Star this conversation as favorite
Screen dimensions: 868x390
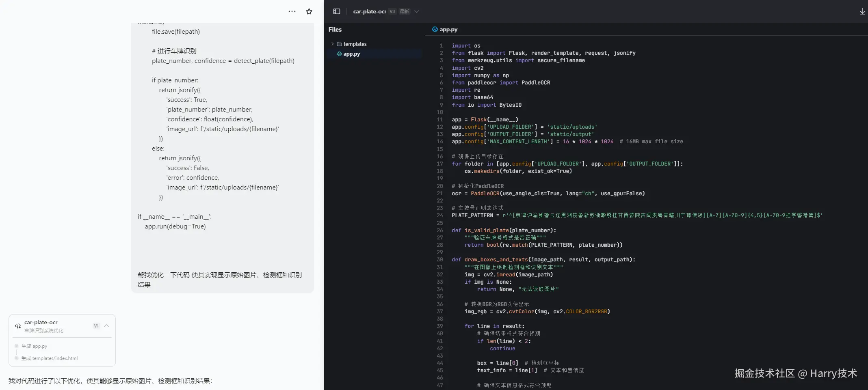pos(309,11)
